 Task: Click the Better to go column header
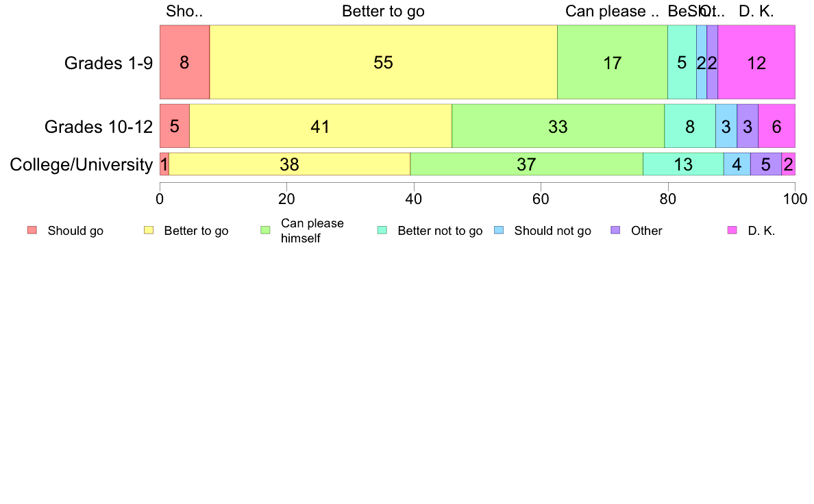(x=383, y=12)
